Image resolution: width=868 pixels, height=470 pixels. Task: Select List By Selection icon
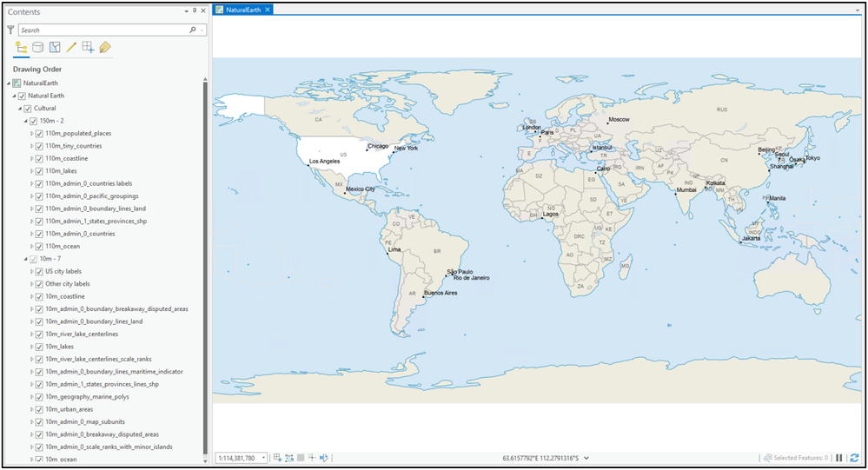(55, 47)
